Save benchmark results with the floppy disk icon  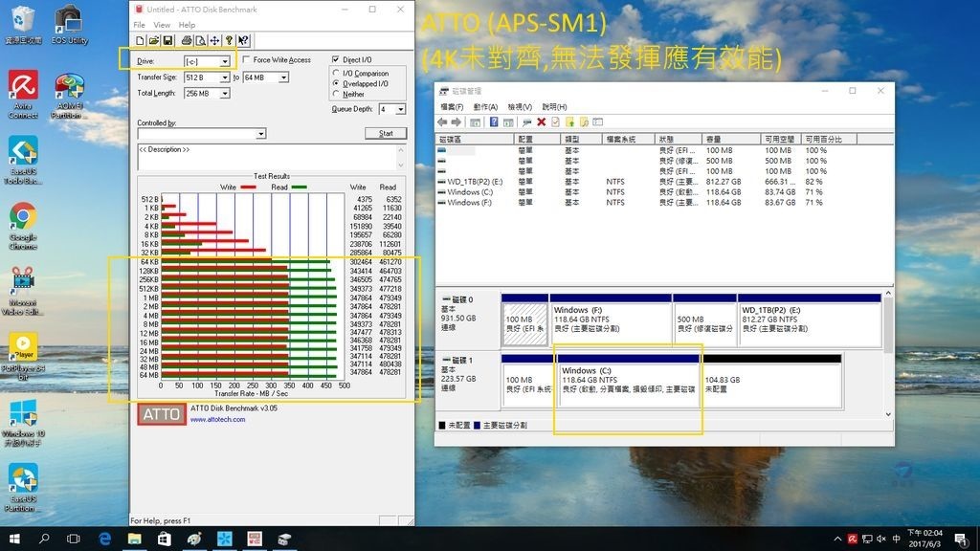167,40
